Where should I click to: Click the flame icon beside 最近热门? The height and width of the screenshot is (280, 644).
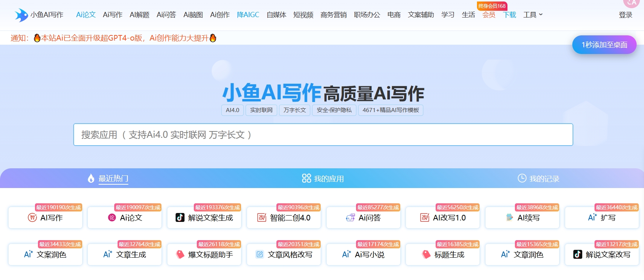[x=91, y=178]
